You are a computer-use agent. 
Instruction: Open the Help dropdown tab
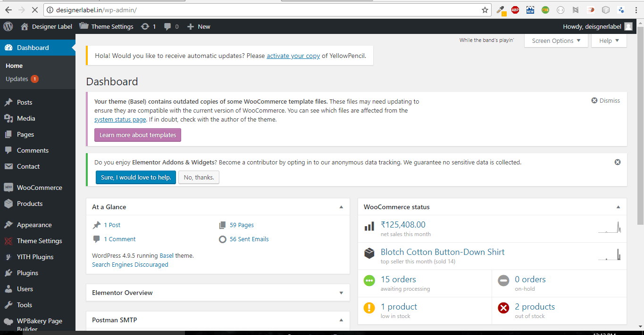pos(609,41)
